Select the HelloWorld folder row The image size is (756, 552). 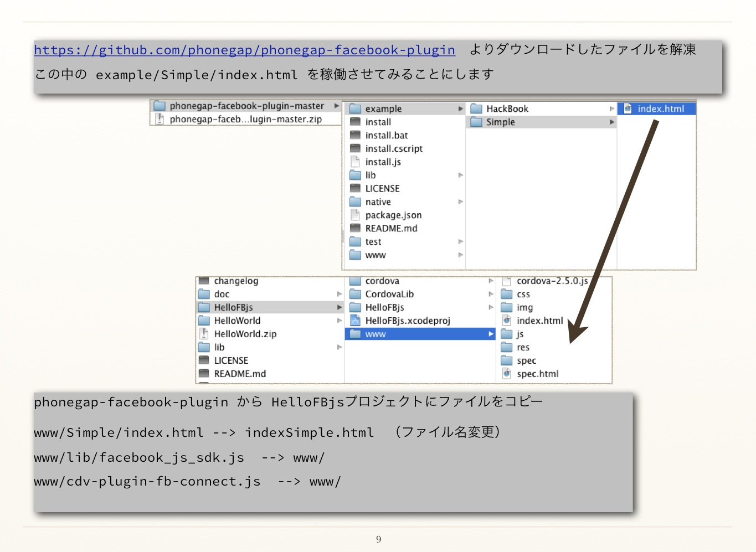270,321
